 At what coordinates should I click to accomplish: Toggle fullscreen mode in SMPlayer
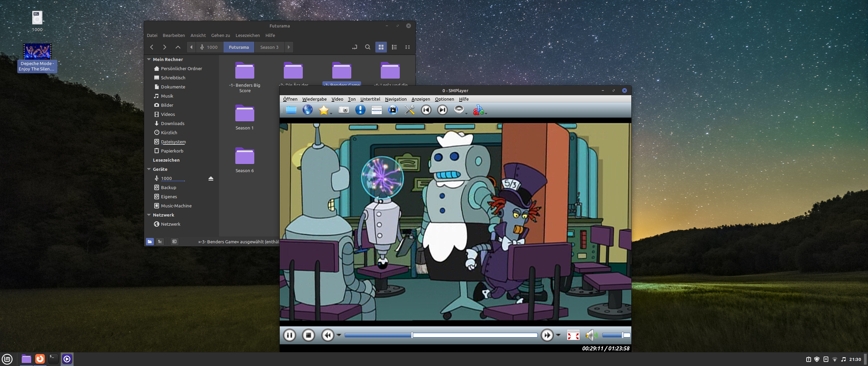pos(573,335)
